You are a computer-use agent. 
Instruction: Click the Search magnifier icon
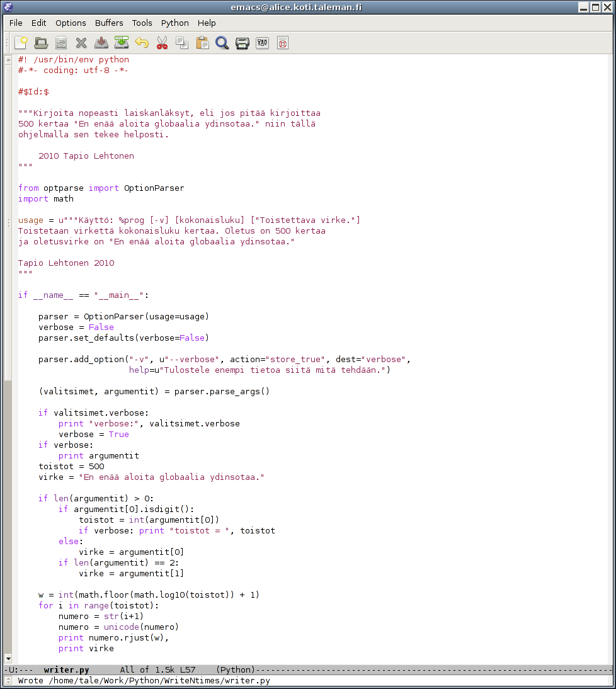point(222,43)
